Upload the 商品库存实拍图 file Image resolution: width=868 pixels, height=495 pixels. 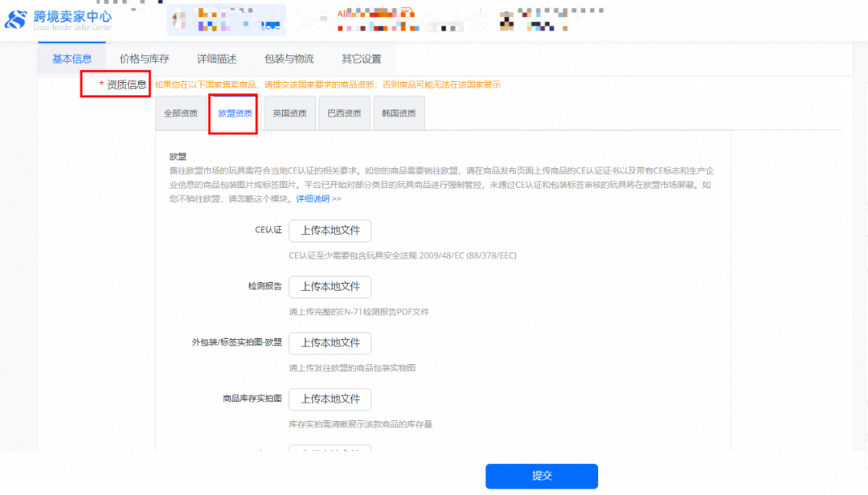(x=330, y=399)
